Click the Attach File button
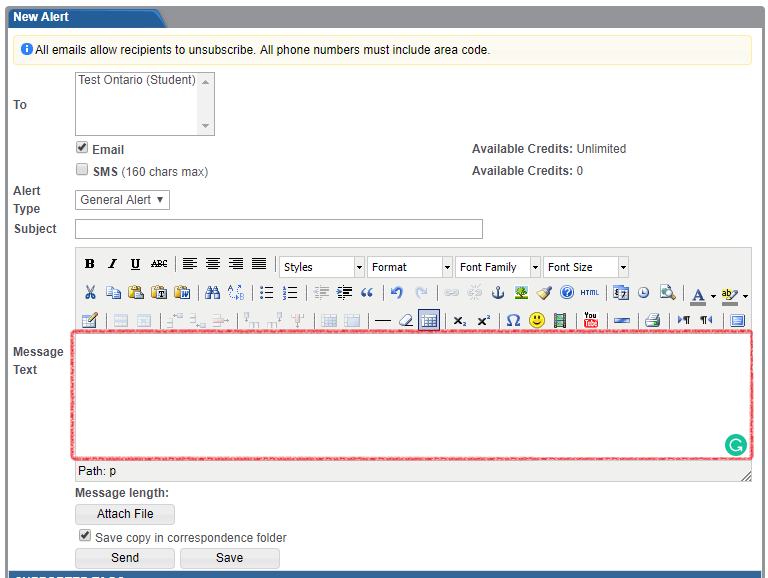768x578 pixels. pyautogui.click(x=125, y=514)
